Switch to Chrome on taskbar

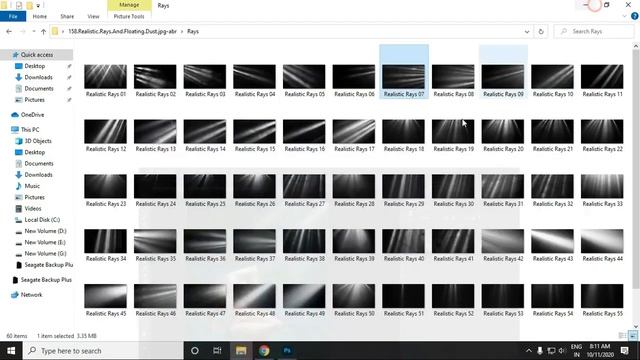pyautogui.click(x=264, y=351)
